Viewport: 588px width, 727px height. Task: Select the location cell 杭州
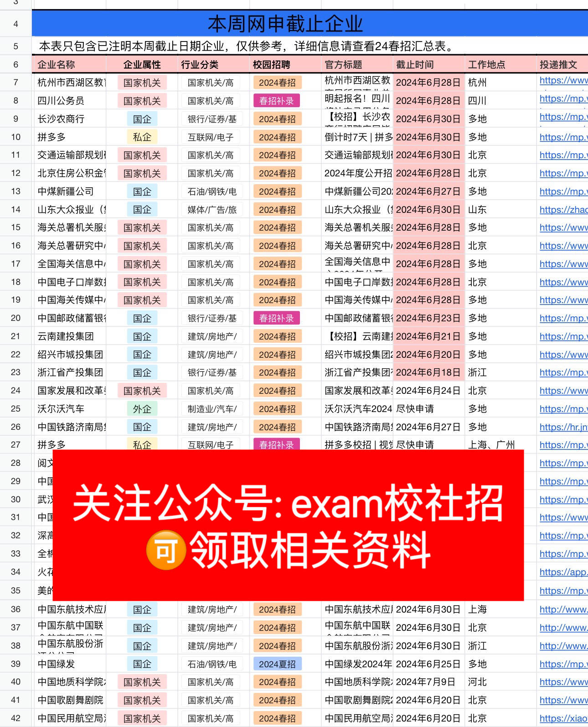tap(500, 82)
